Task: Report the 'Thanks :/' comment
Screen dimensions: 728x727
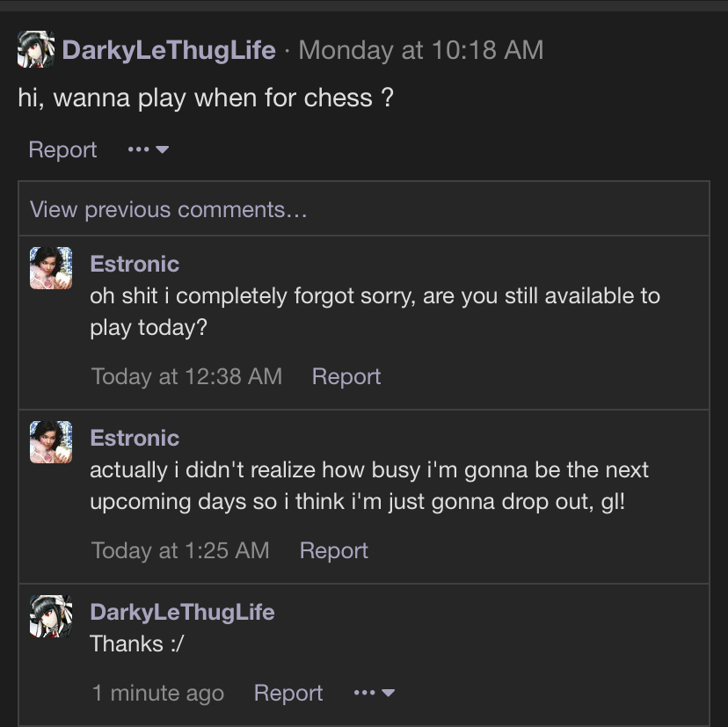Action: pos(288,693)
